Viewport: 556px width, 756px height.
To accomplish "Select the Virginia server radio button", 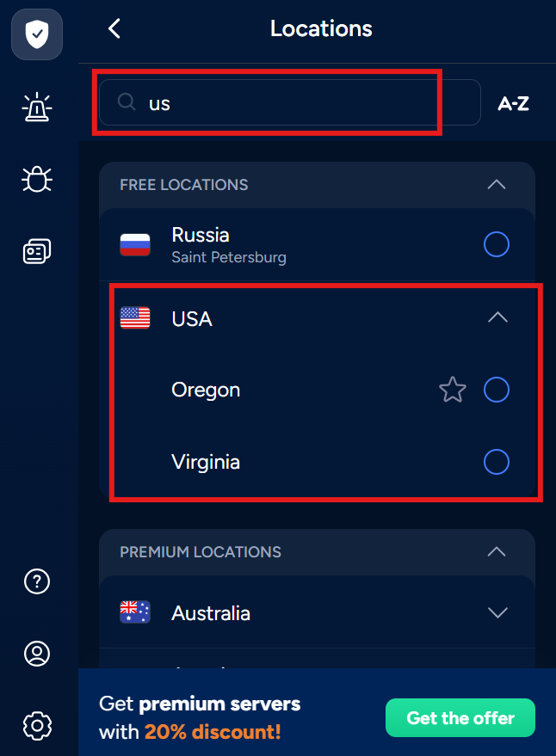I will click(497, 463).
